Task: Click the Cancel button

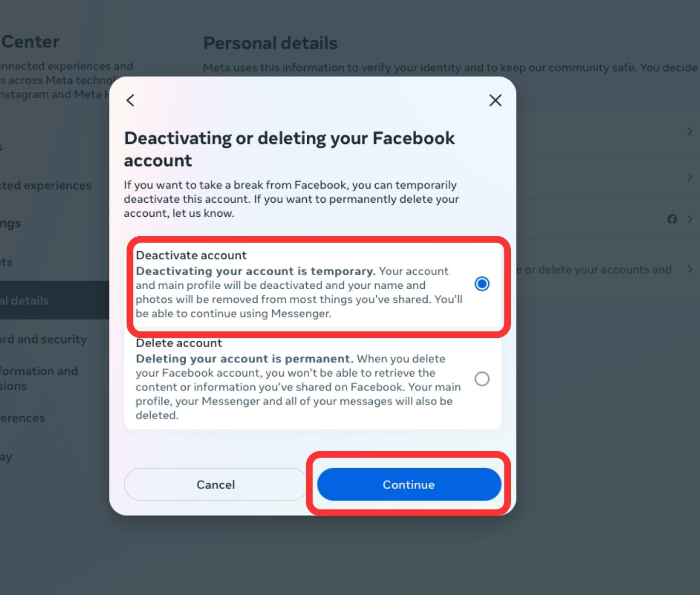Action: point(215,485)
